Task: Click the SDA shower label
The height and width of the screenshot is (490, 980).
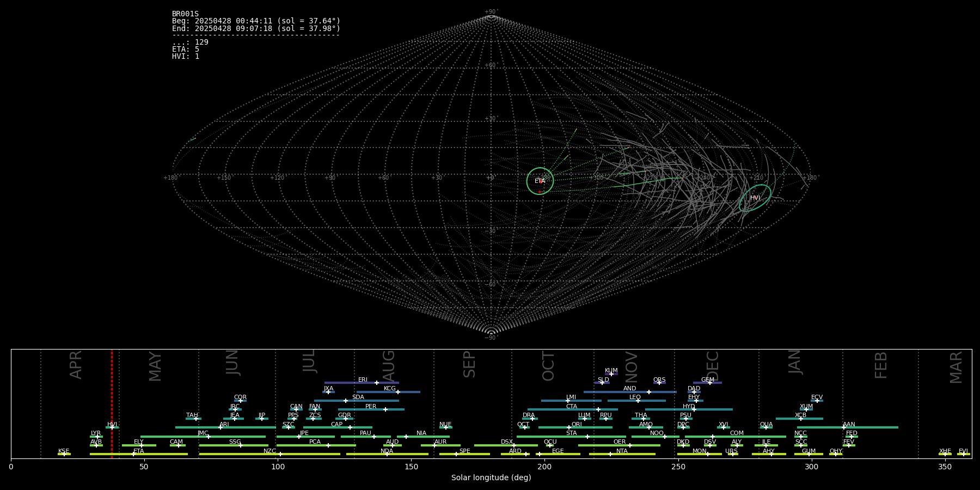Action: [358, 397]
